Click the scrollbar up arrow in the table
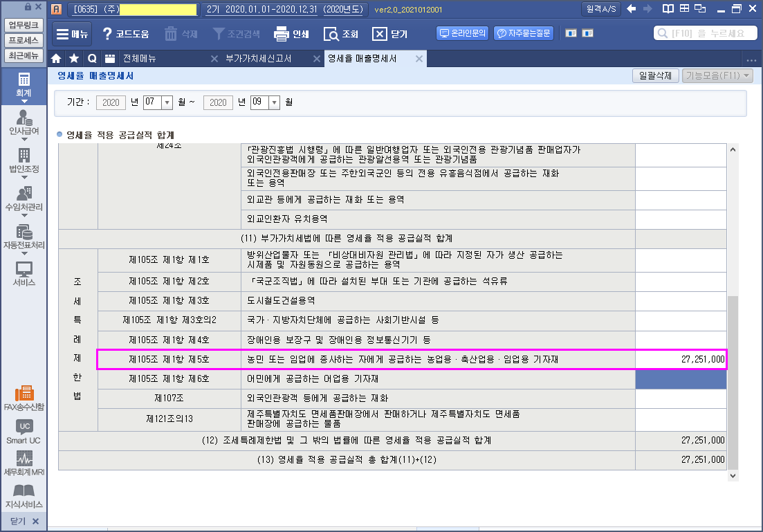763x532 pixels. point(733,149)
